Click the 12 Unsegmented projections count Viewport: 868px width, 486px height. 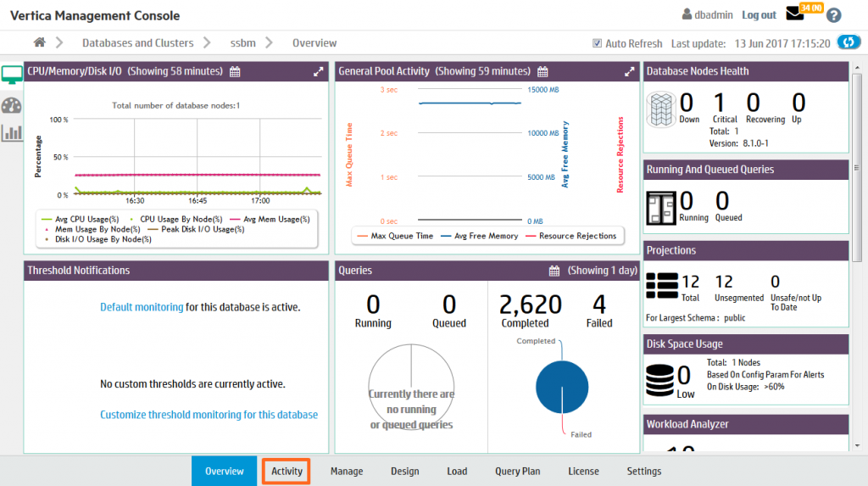[x=724, y=282]
